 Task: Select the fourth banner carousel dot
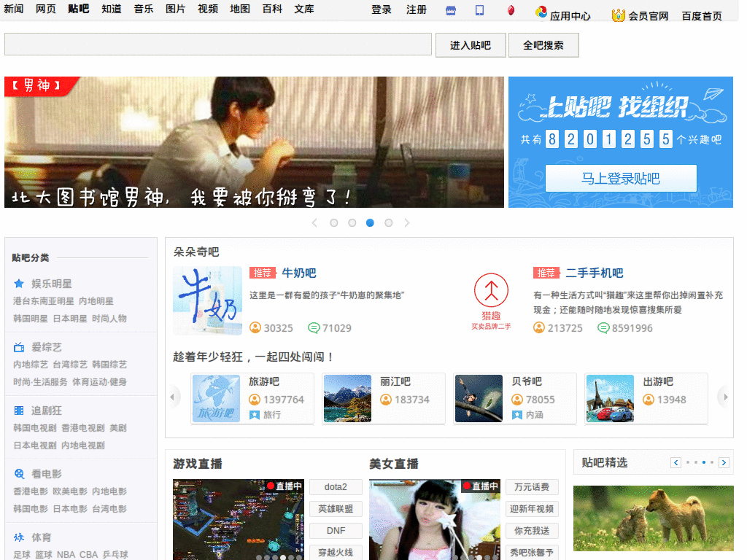tap(389, 223)
